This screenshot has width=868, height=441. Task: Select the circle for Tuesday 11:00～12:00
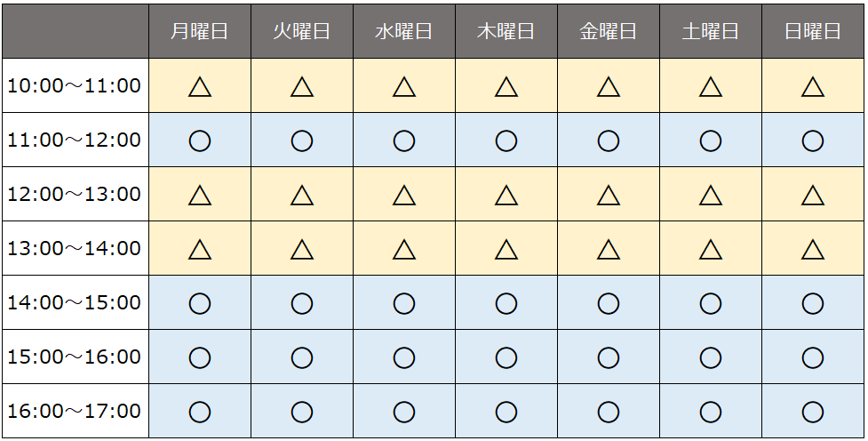pyautogui.click(x=302, y=140)
